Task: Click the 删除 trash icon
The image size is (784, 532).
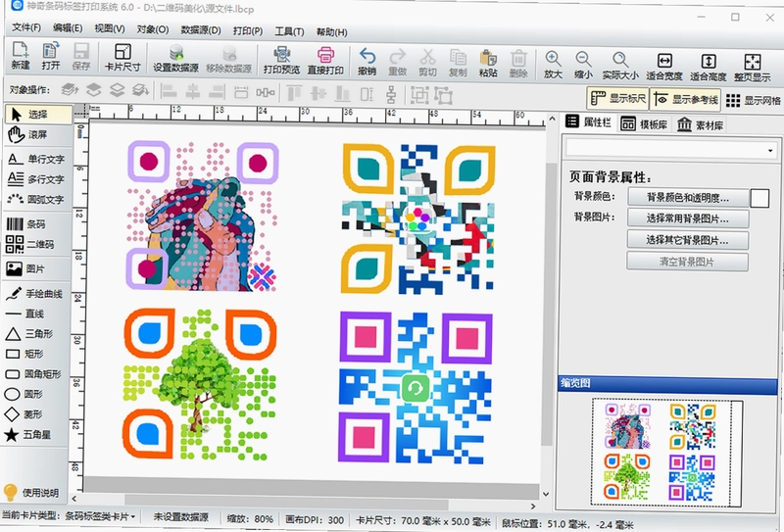Action: [x=518, y=64]
